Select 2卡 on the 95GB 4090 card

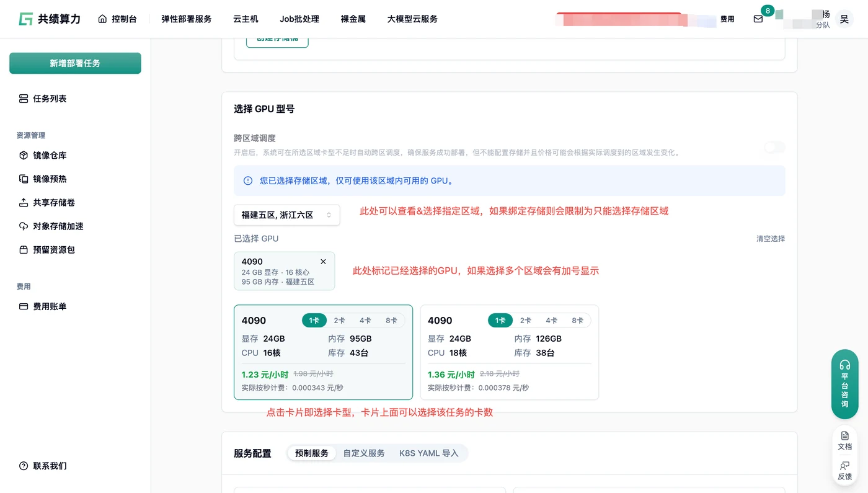point(339,321)
